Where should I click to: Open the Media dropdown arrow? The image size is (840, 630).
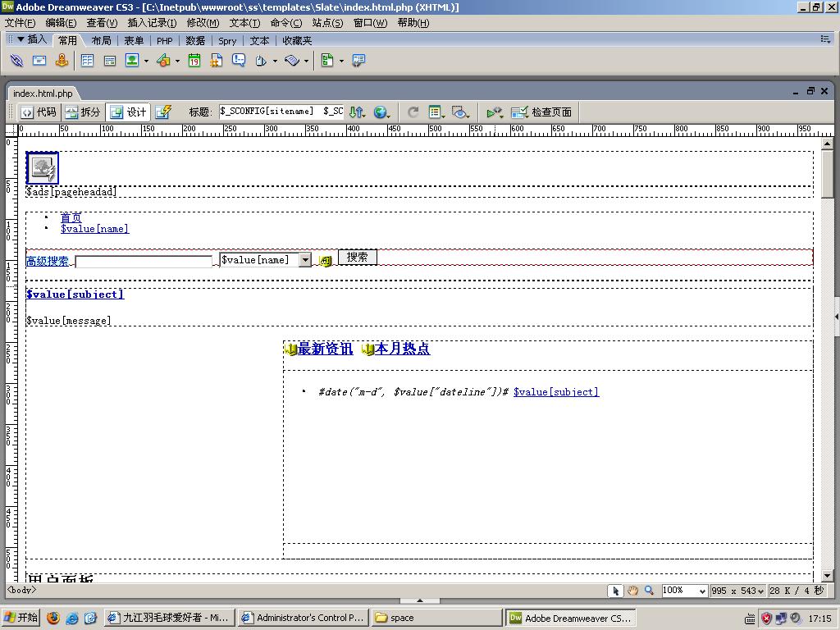[177, 61]
